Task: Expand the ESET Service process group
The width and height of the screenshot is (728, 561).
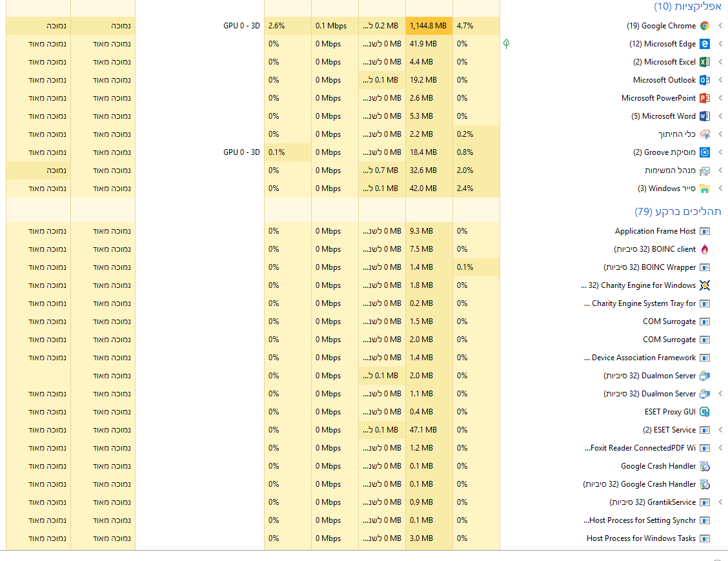Action: pyautogui.click(x=720, y=430)
